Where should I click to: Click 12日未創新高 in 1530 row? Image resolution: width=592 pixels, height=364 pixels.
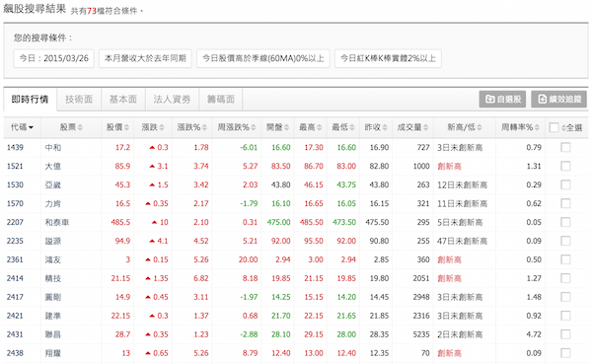pyautogui.click(x=462, y=184)
